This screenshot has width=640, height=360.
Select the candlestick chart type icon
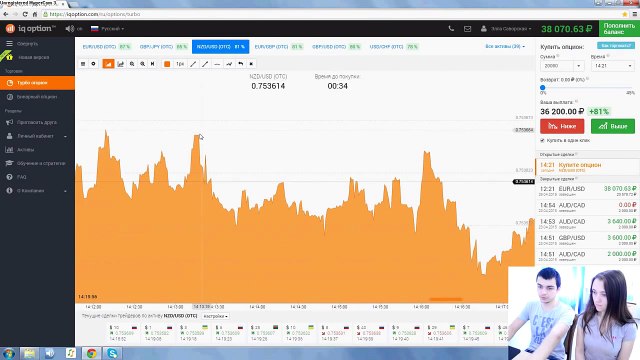click(x=120, y=64)
